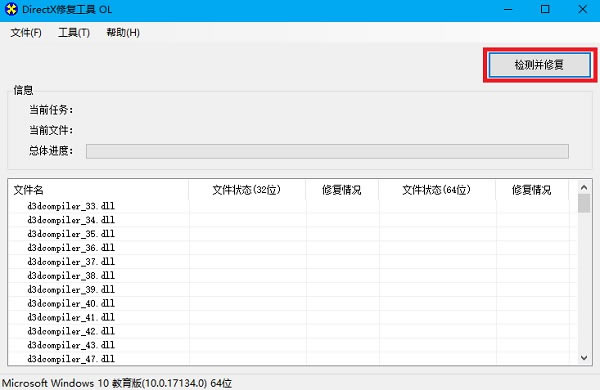
Task: Select d3dcompiler_36.dll row
Action: 292,248
